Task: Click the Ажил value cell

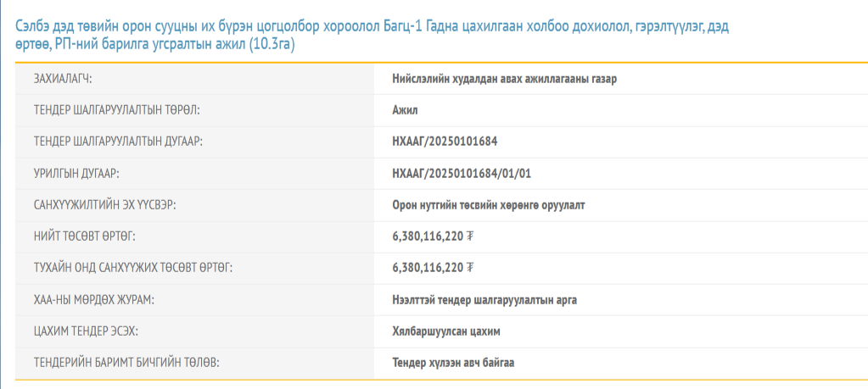Action: click(405, 109)
